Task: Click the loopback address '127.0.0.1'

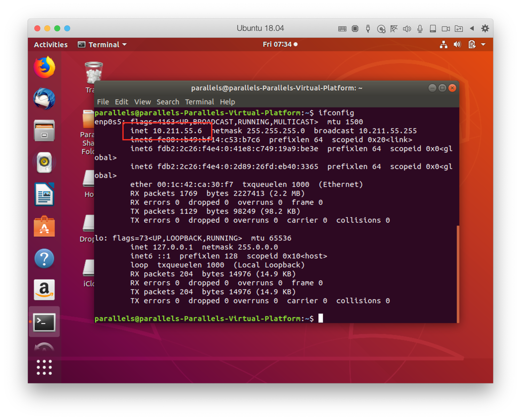Action: [x=173, y=247]
